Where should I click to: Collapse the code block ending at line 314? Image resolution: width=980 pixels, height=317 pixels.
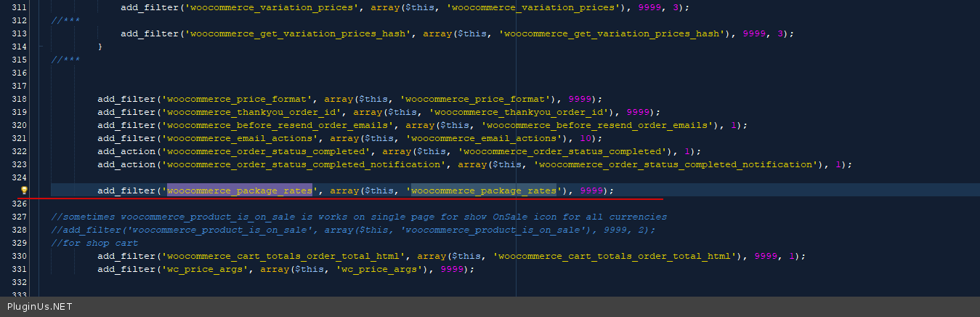41,47
